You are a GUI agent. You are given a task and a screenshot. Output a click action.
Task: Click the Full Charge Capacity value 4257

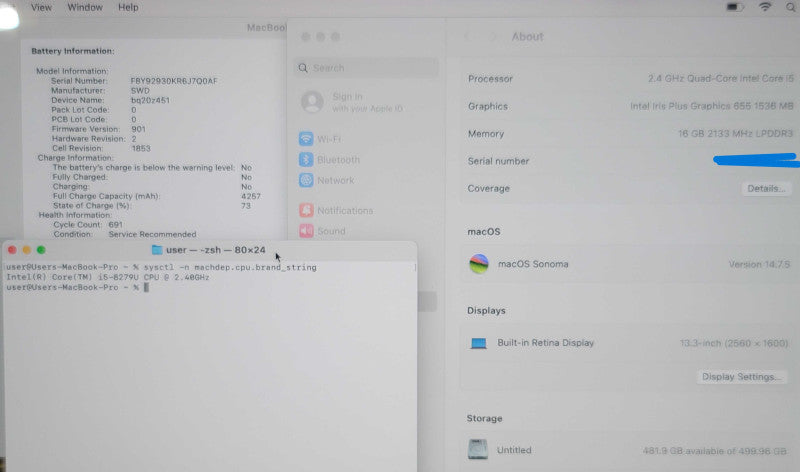coord(251,196)
